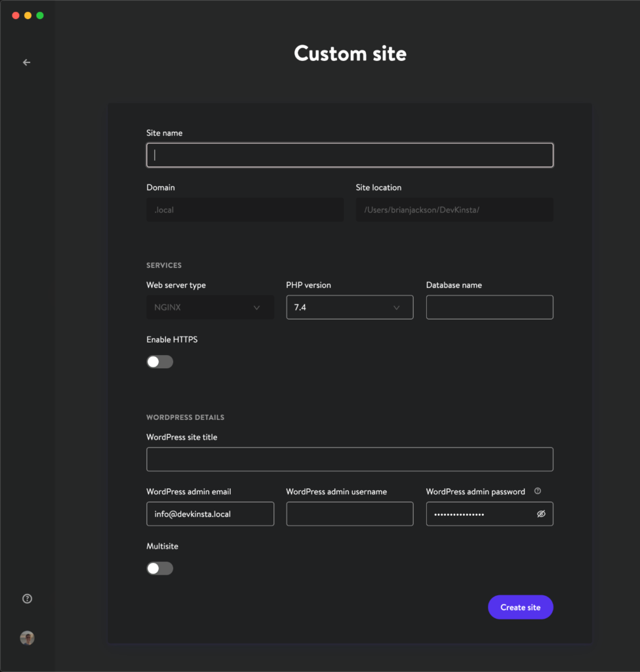Image resolution: width=640 pixels, height=672 pixels.
Task: Open the PHP version dropdown
Action: 350,307
